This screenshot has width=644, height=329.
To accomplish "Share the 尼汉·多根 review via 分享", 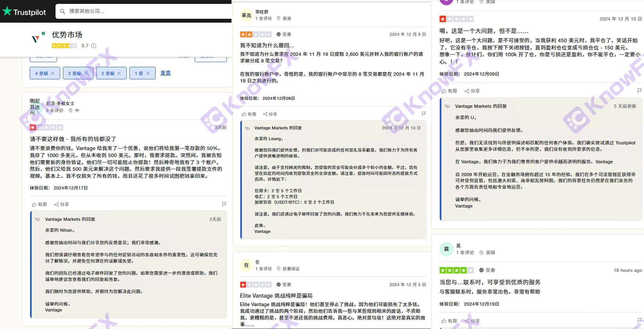I will click(61, 204).
